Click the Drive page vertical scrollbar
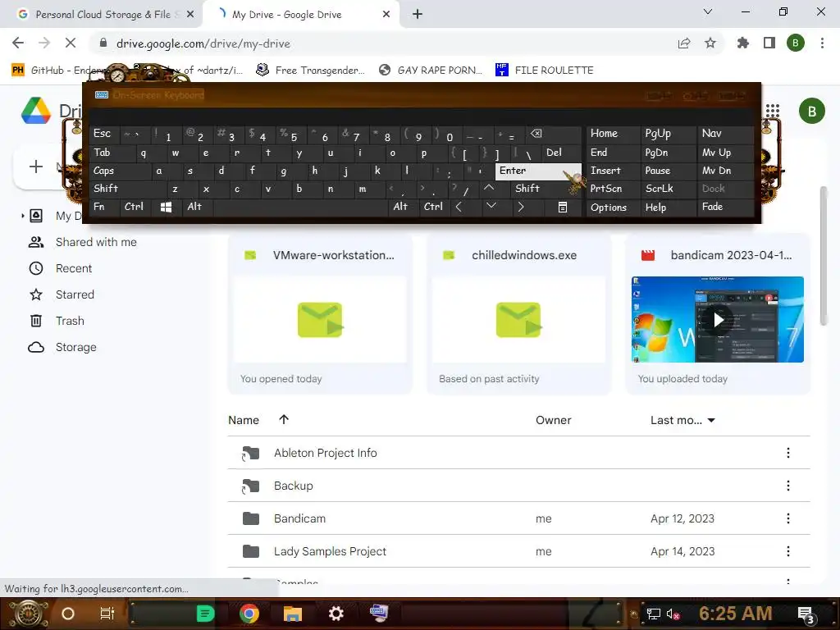 [824, 256]
